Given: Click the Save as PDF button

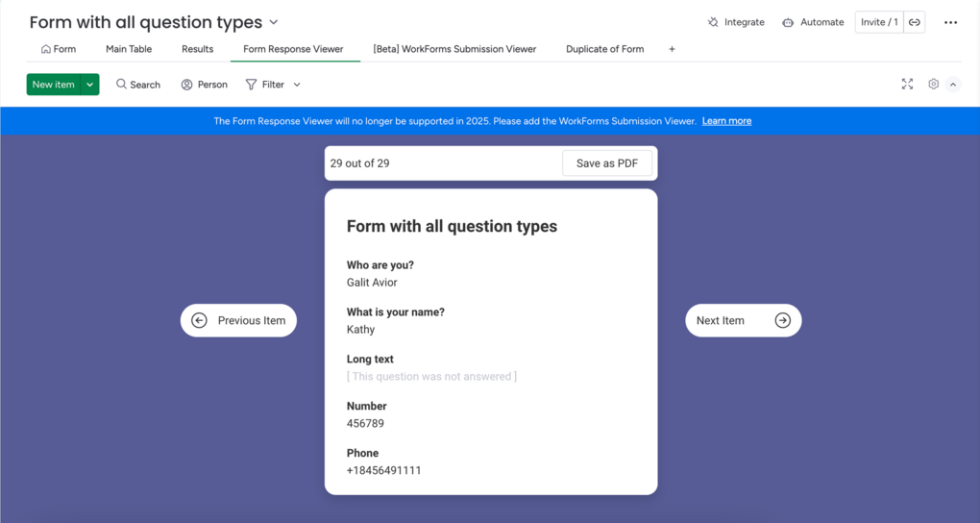Looking at the screenshot, I should (x=607, y=163).
